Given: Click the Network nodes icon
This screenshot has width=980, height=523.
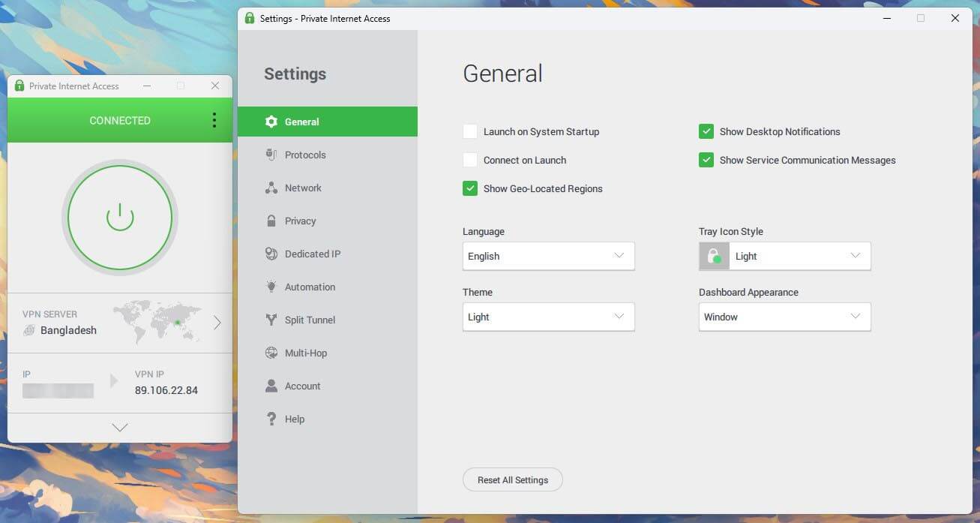Looking at the screenshot, I should 271,188.
